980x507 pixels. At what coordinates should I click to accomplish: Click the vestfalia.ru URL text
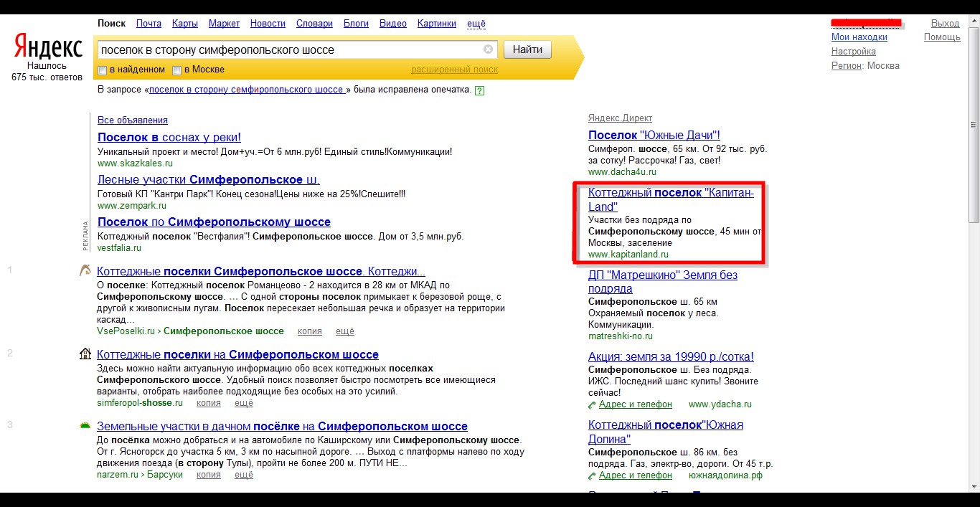[x=119, y=248]
